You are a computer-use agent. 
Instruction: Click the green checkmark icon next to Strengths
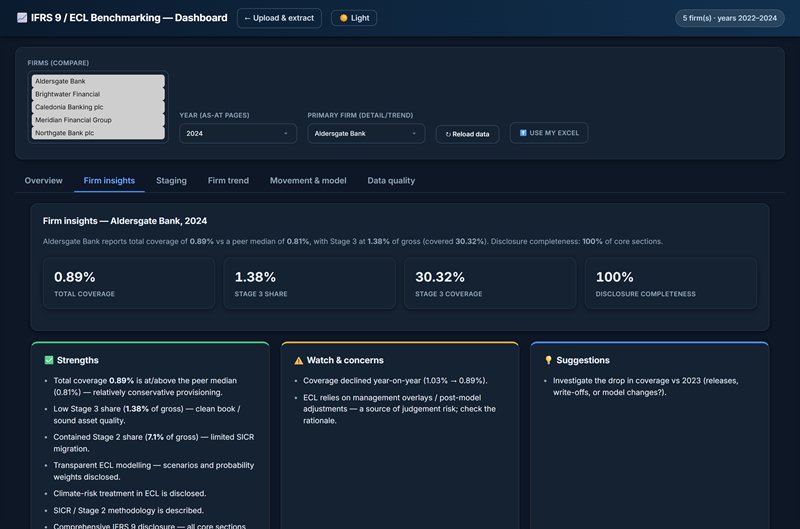tap(49, 360)
